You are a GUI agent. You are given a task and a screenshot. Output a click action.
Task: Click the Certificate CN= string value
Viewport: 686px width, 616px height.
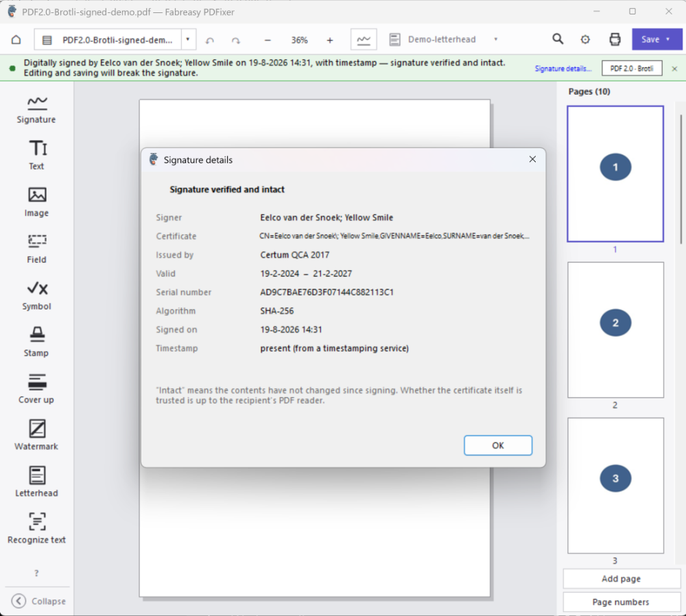tap(394, 236)
